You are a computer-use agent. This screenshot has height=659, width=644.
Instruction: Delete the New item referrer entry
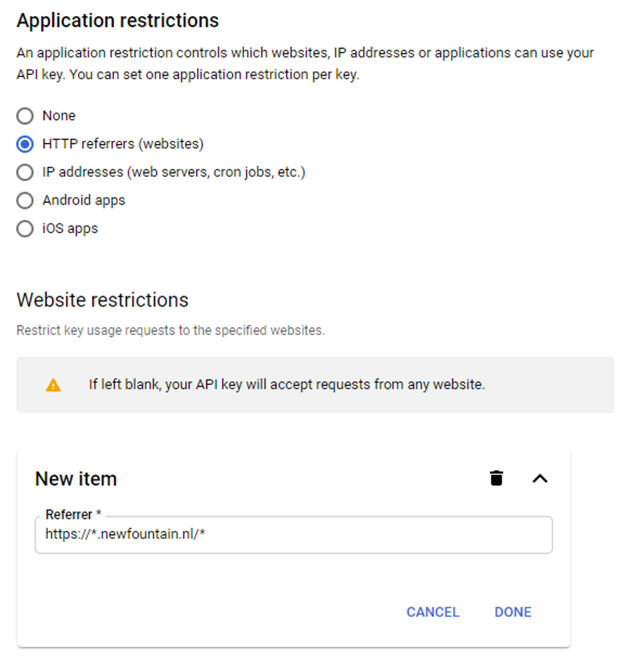pyautogui.click(x=496, y=478)
